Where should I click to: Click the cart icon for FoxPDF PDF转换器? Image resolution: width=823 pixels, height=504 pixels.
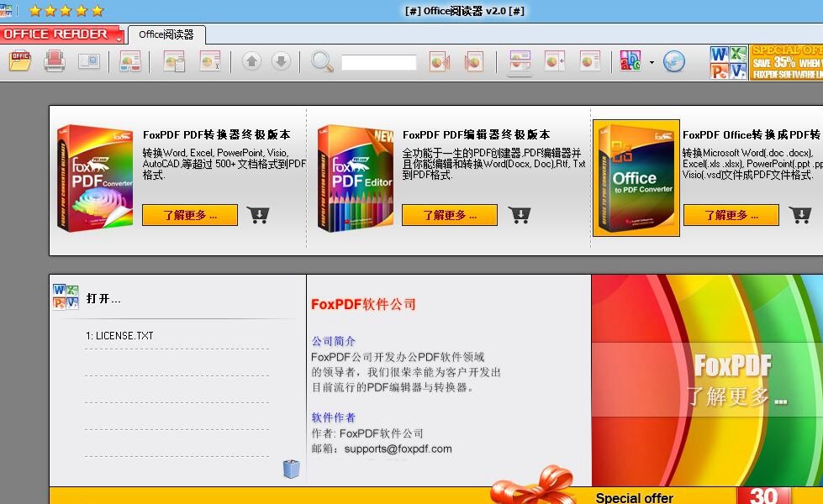click(x=258, y=215)
